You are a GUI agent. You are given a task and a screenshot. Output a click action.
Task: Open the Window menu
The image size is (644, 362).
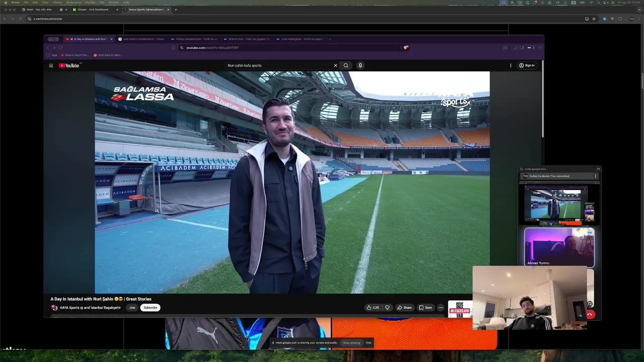click(114, 2)
